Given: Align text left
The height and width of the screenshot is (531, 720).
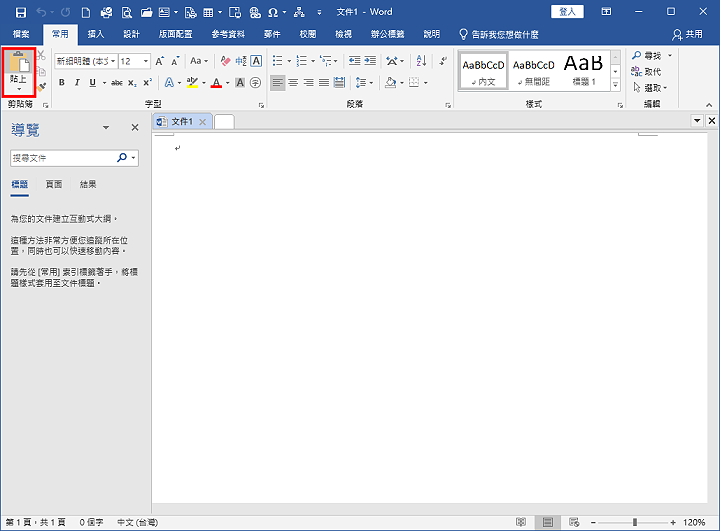Looking at the screenshot, I should tap(277, 83).
